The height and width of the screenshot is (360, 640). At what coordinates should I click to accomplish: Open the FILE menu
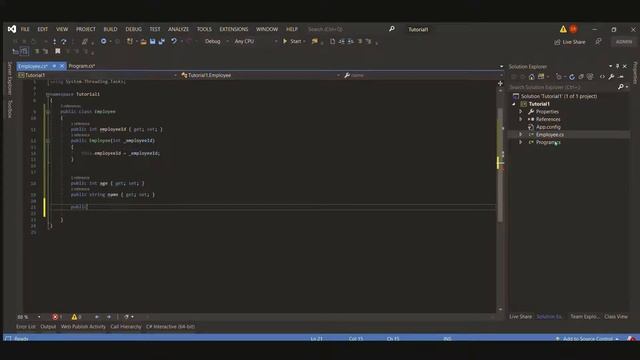pyautogui.click(x=25, y=29)
